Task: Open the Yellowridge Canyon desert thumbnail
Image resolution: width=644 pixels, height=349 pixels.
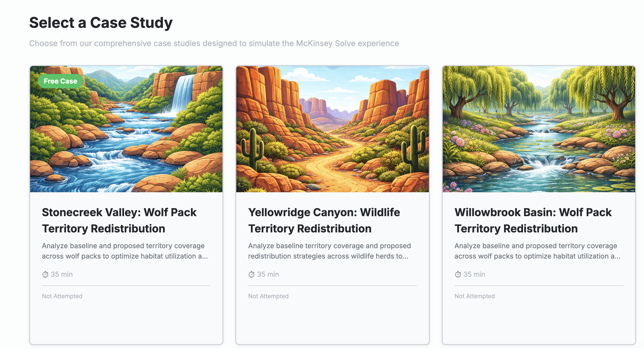Action: tap(332, 129)
